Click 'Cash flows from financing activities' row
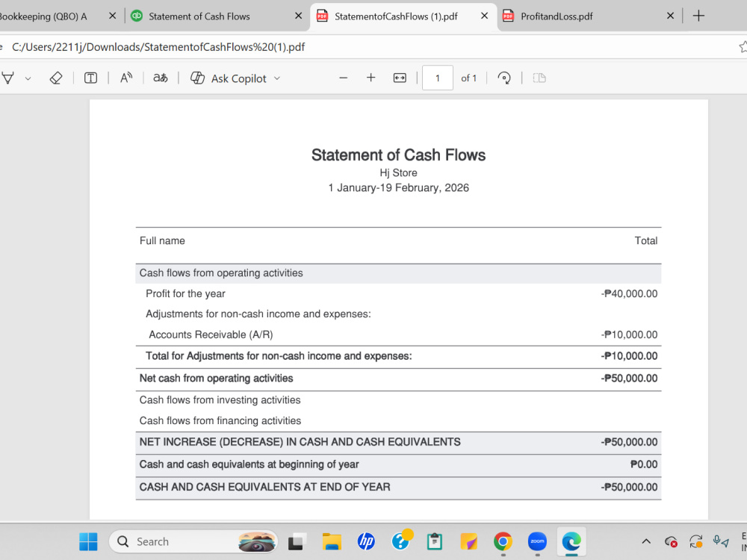The height and width of the screenshot is (560, 747). click(x=398, y=421)
